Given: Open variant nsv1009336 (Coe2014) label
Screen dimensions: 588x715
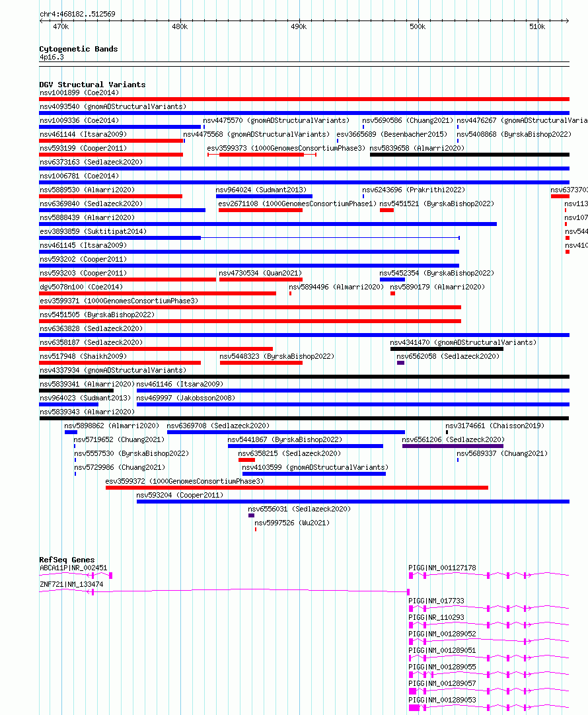Looking at the screenshot, I should 79,120.
